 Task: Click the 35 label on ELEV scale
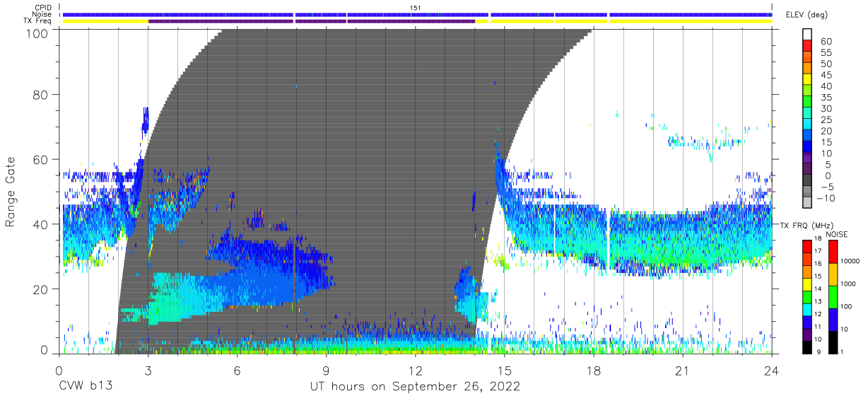click(825, 98)
